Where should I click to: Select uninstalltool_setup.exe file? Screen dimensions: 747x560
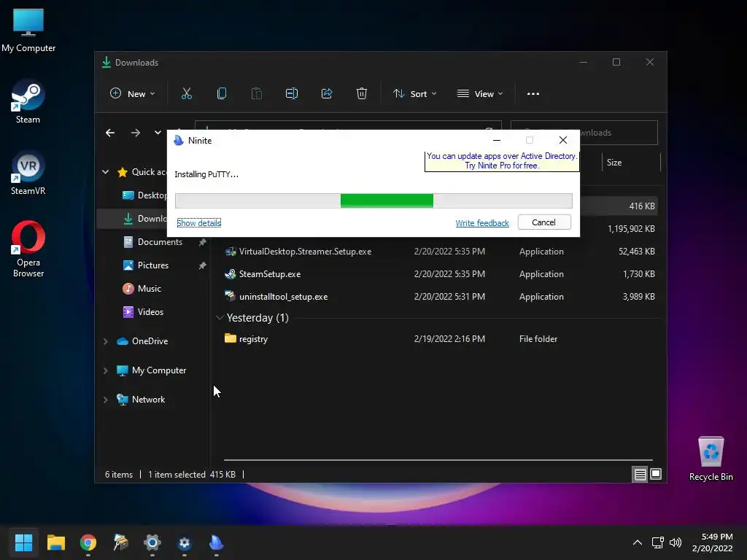284,297
